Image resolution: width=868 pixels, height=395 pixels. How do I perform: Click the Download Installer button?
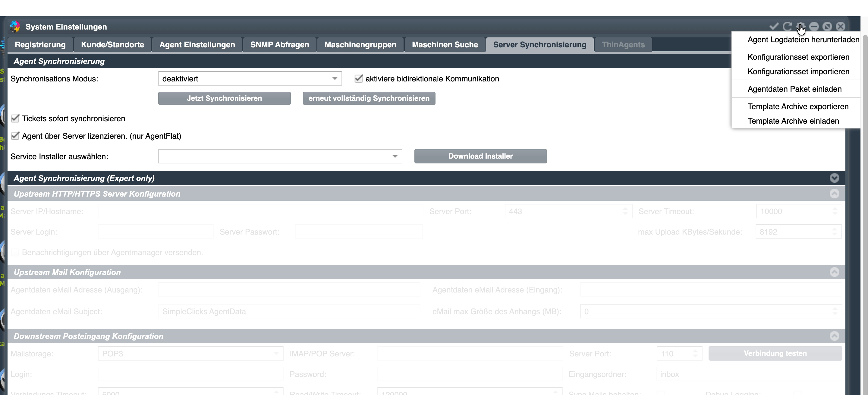pyautogui.click(x=480, y=156)
